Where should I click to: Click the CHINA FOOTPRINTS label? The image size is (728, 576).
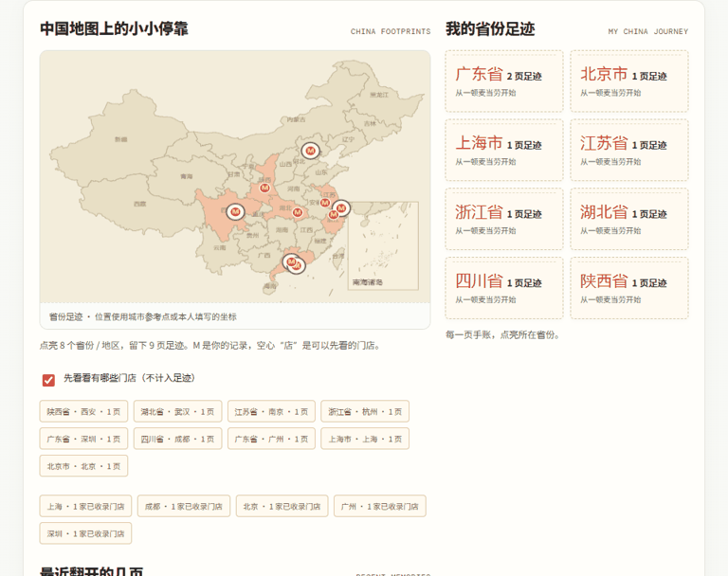tap(391, 31)
